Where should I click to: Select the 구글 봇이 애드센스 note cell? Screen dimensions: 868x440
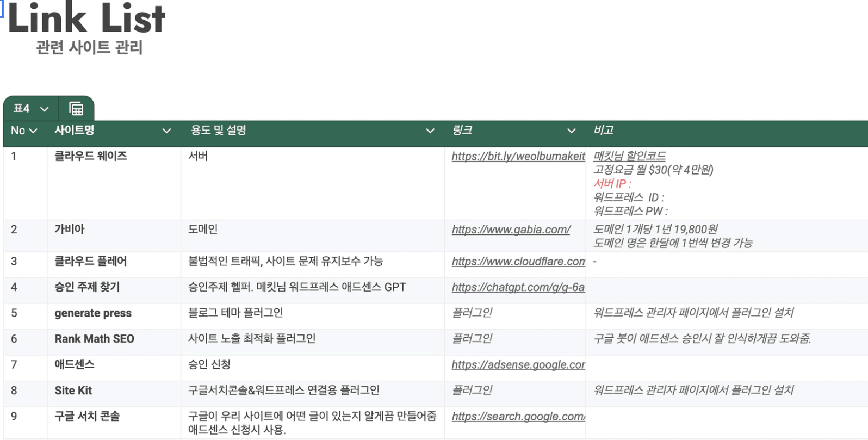(727, 342)
